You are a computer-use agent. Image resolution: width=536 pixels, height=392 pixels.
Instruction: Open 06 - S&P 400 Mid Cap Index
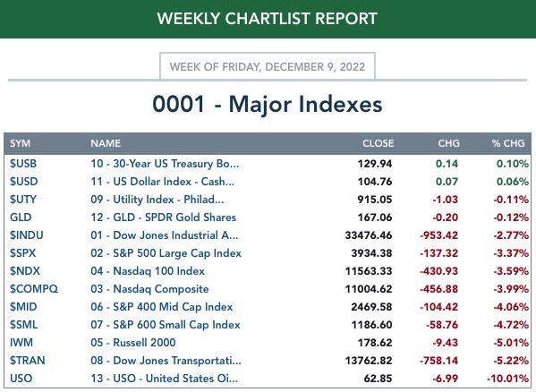click(162, 307)
